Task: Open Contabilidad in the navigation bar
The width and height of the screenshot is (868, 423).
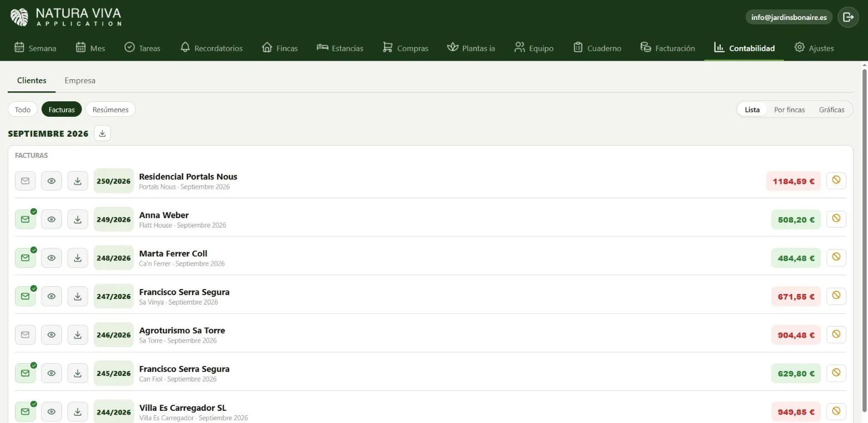Action: click(x=744, y=48)
